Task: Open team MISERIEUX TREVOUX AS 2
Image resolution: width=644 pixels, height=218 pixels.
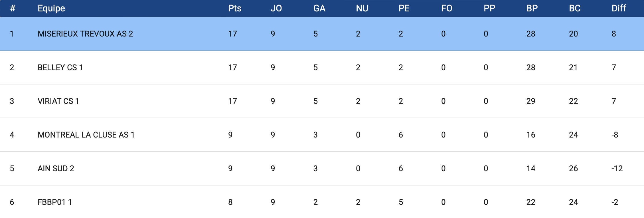Action: [85, 34]
